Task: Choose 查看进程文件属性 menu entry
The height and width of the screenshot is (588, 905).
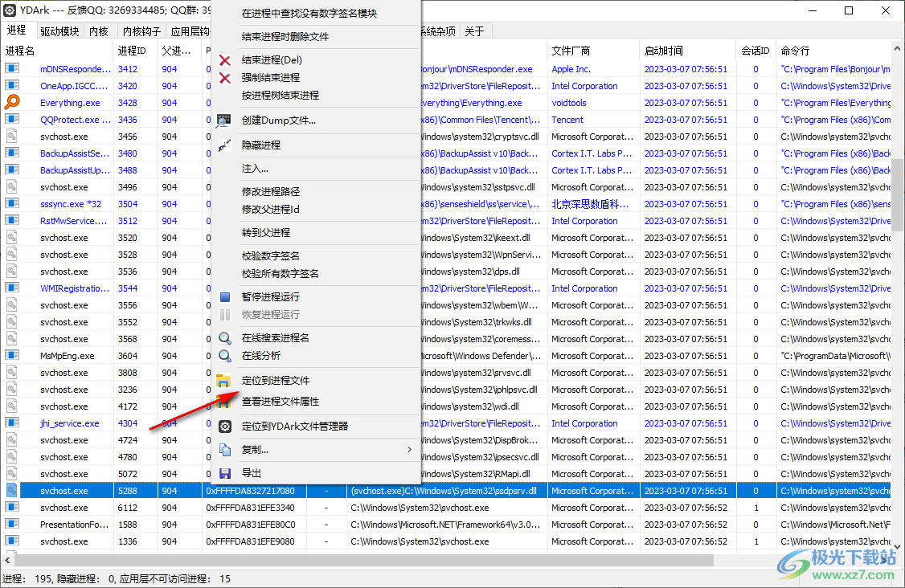Action: [x=281, y=402]
